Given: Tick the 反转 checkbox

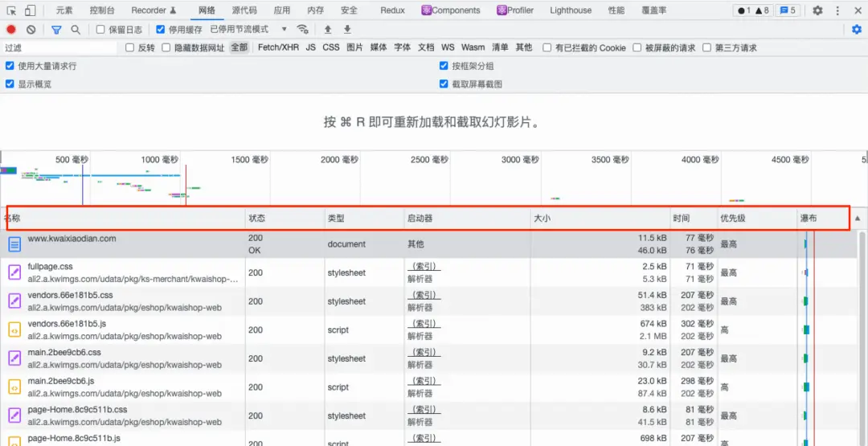Looking at the screenshot, I should click(130, 48).
